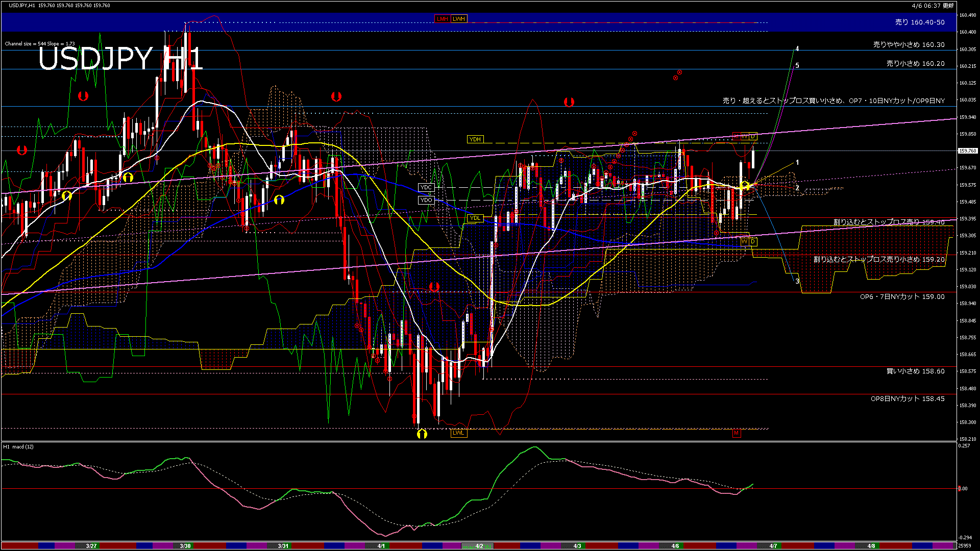Click the red omega icon near the chart's upper left
This screenshot has height=551, width=980.
pyautogui.click(x=84, y=96)
